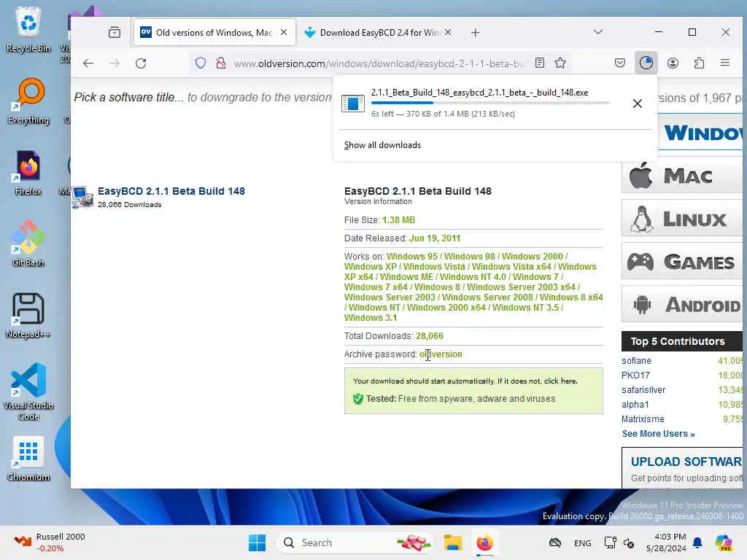The height and width of the screenshot is (560, 747).
Task: Select the Recycle Bin desktop icon
Action: [28, 29]
